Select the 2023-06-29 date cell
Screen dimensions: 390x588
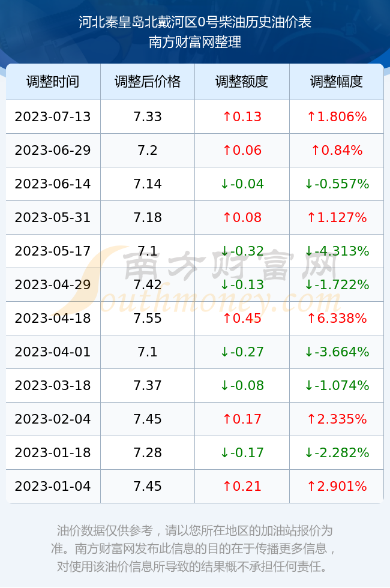(53, 151)
